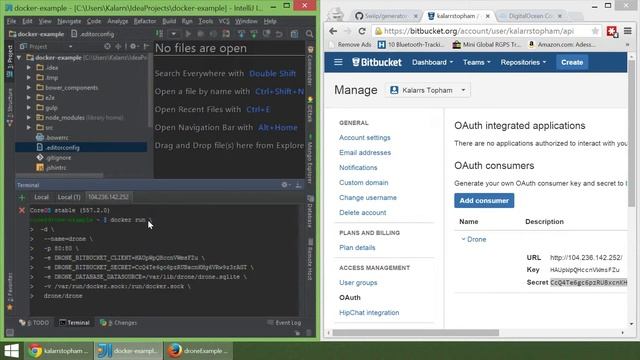Click the Bitbucket page horizontal scrollbar
The image size is (640, 360).
[x=416, y=333]
